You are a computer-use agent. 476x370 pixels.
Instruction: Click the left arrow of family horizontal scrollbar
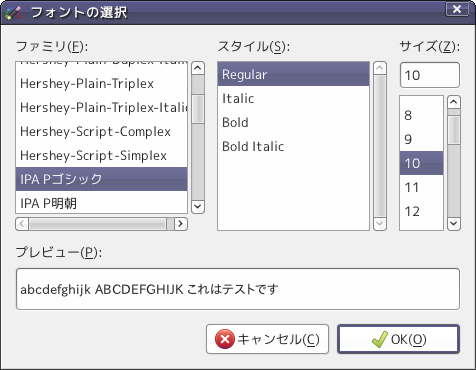[x=22, y=224]
